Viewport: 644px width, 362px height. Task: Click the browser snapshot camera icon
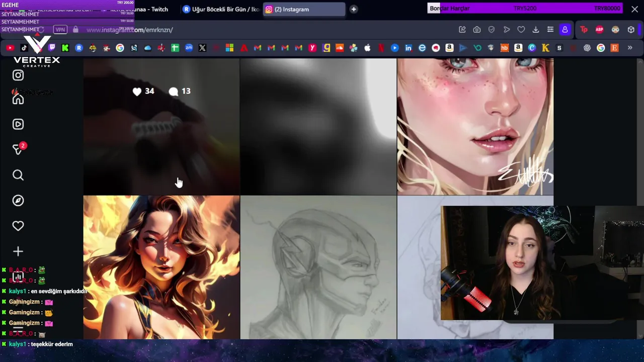coord(476,30)
